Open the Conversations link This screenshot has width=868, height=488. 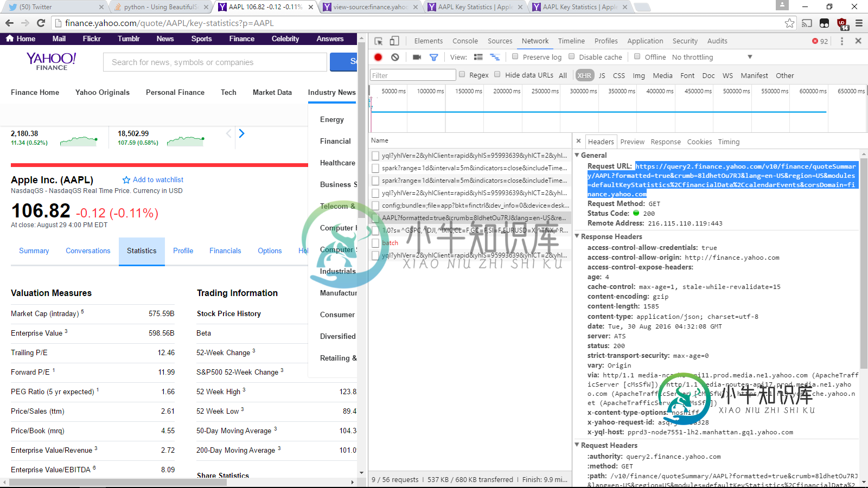click(88, 251)
